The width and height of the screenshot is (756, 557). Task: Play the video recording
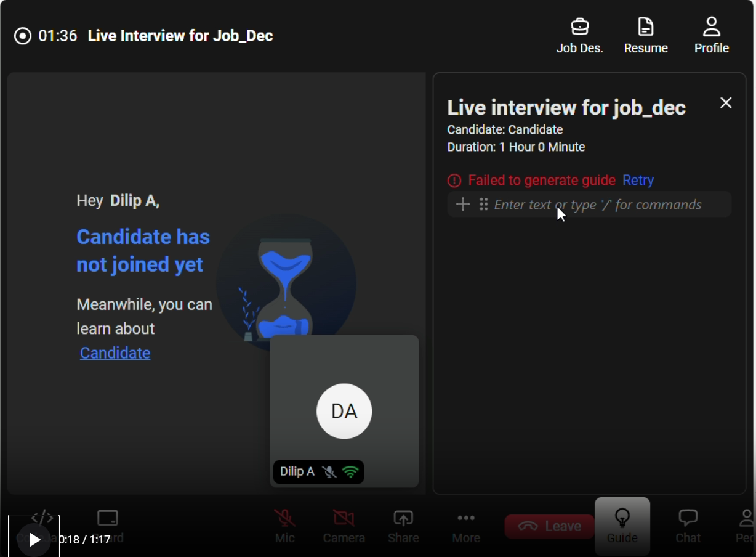34,539
